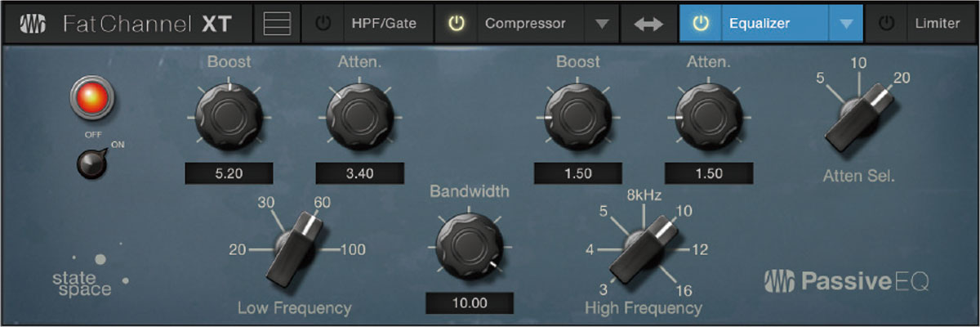980x327 pixels.
Task: Click the 100 label on Low Frequency
Action: (x=353, y=250)
